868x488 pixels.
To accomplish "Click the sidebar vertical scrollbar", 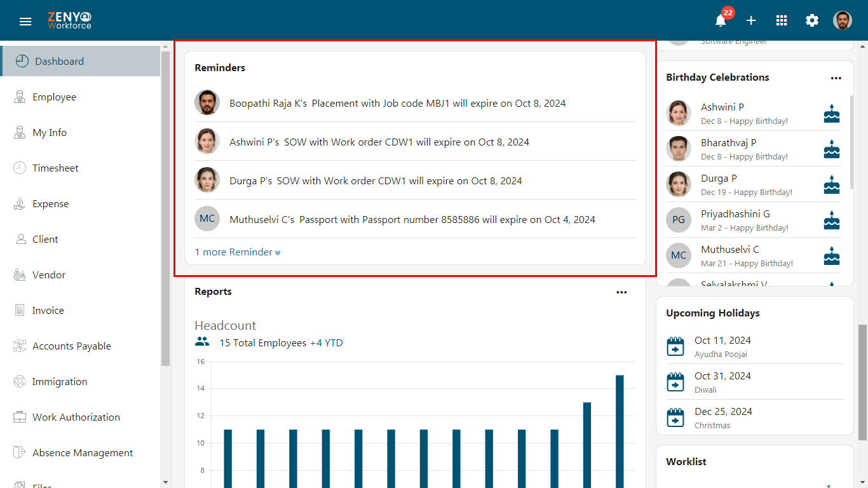I will tap(165, 208).
